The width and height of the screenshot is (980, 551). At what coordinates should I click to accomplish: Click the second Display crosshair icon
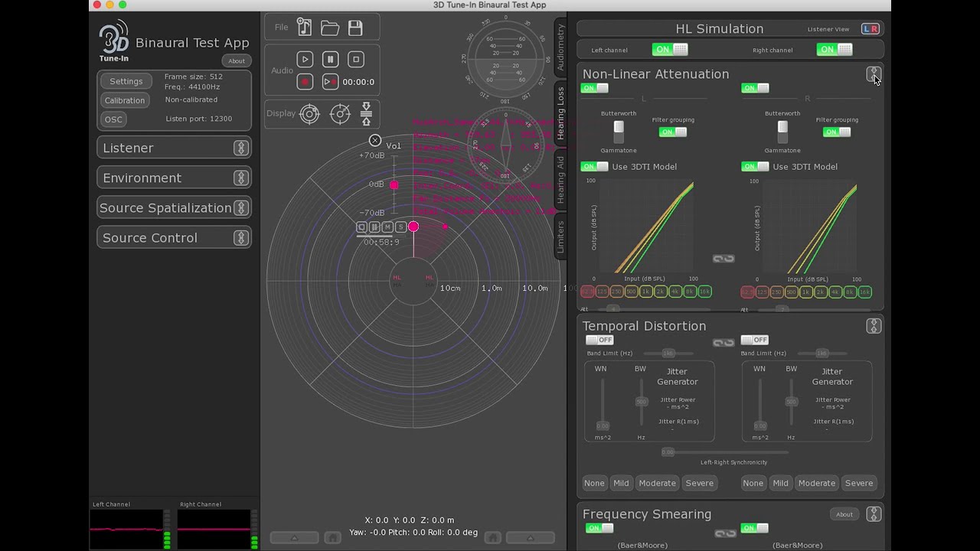(339, 114)
